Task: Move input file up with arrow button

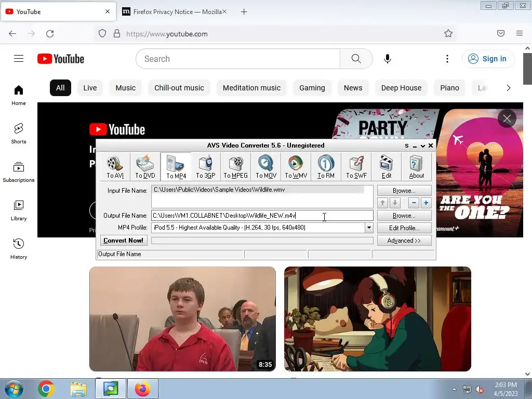Action: coord(383,203)
